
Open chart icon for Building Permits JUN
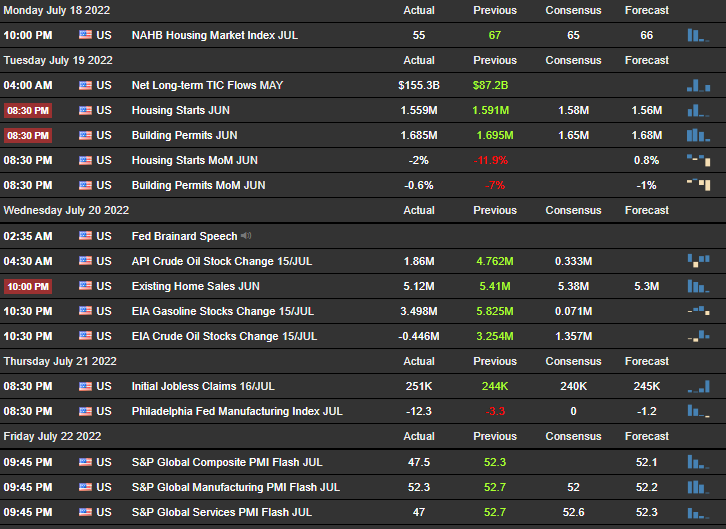click(698, 135)
